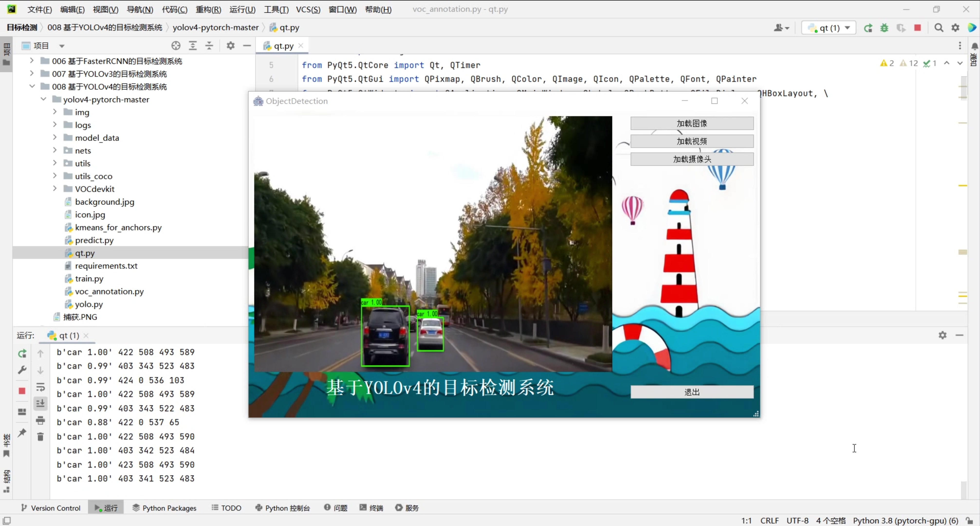Toggle soft-wrap in run console
The image size is (980, 526).
pos(40,387)
